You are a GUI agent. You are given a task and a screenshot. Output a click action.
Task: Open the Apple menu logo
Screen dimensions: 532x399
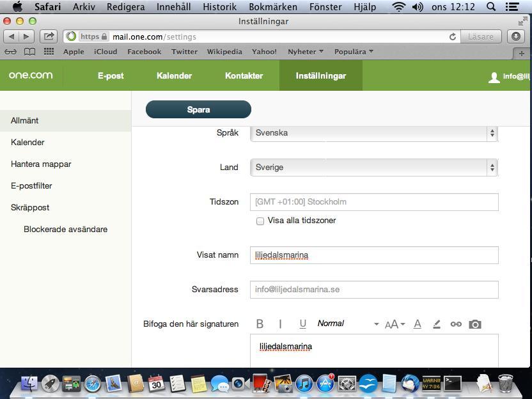[x=17, y=6]
